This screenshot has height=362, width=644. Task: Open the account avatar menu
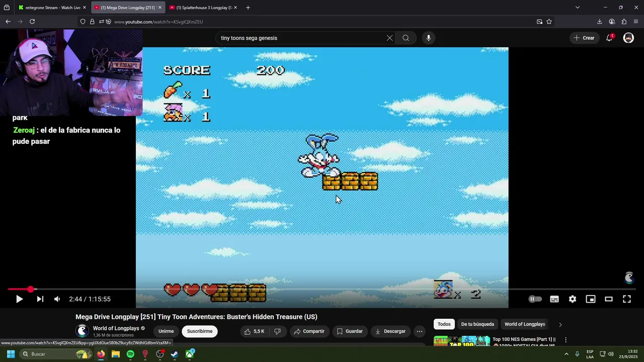click(628, 38)
